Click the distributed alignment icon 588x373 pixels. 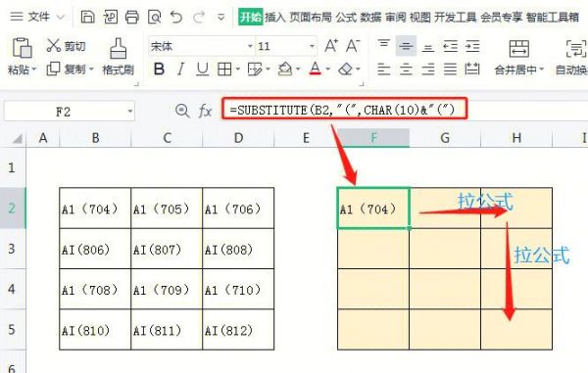[x=472, y=69]
